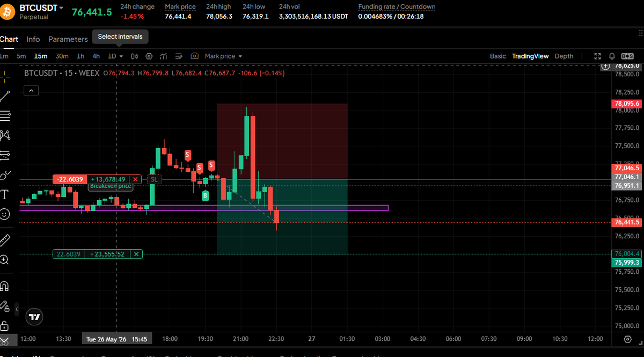Click the purple horizontal rectangle drawing
Viewport: 644px width, 357px height.
pos(204,208)
